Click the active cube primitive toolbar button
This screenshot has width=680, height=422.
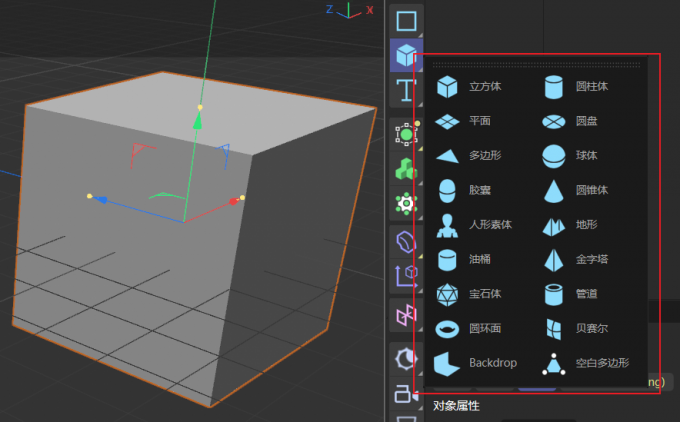click(406, 55)
